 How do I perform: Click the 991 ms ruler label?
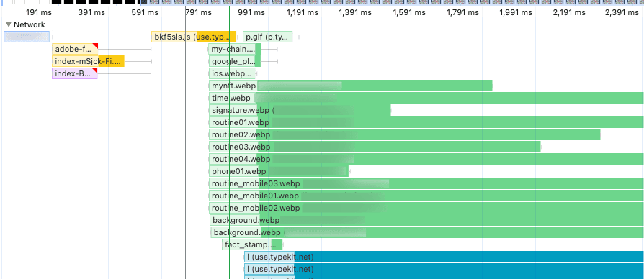pos(252,13)
